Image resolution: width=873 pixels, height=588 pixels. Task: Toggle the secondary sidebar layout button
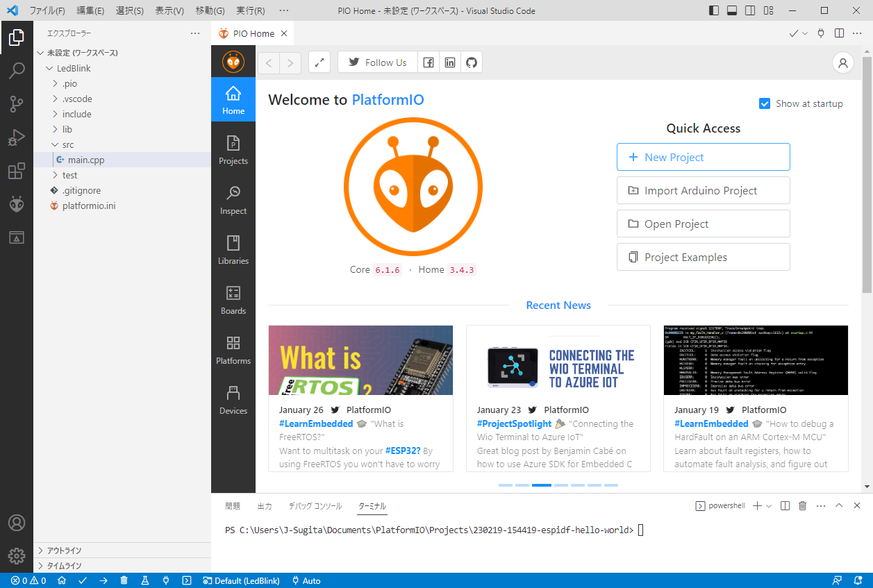click(x=750, y=10)
